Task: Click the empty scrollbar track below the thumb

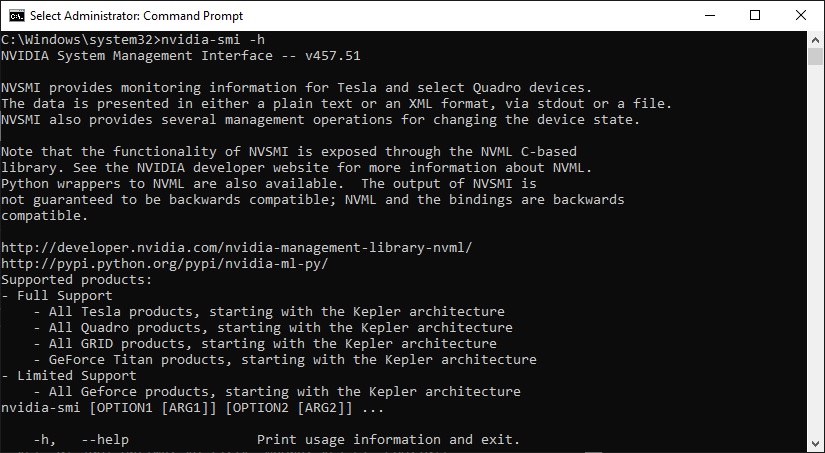Action: click(x=816, y=250)
